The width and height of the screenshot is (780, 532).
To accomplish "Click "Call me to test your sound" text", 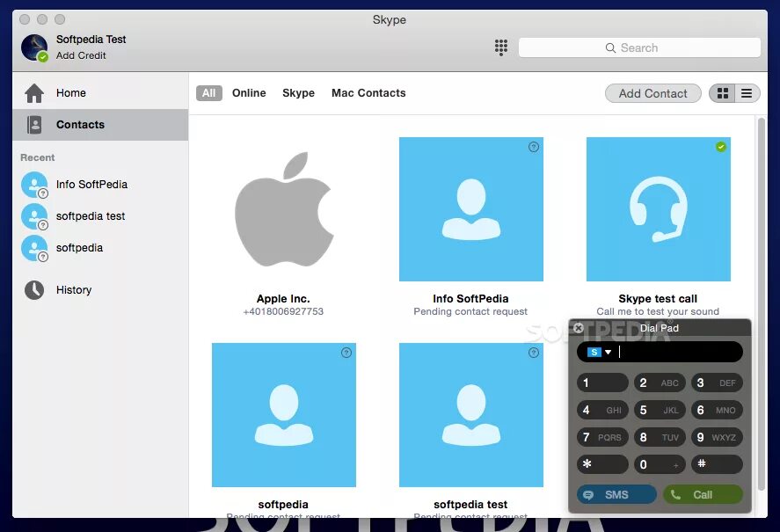I will 658,311.
